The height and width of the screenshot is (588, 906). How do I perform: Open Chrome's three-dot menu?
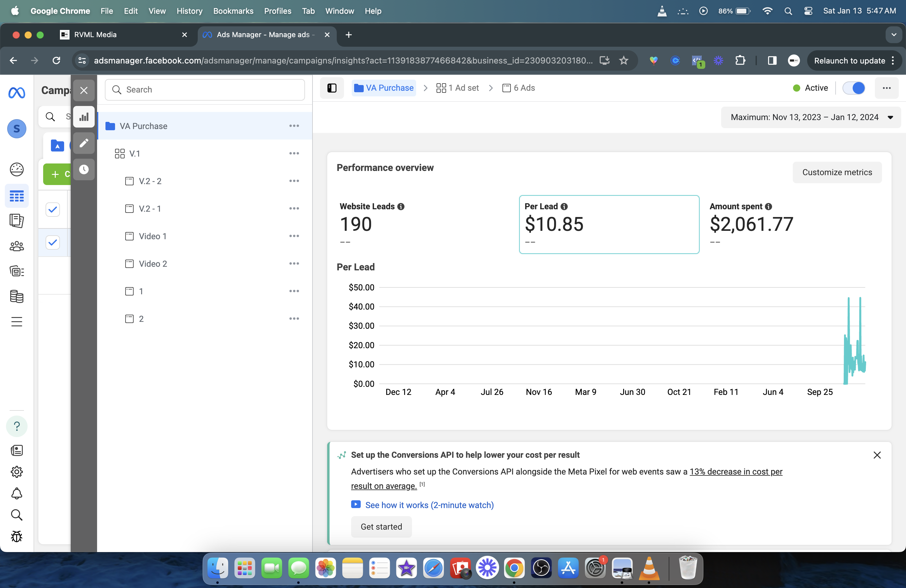coord(893,60)
